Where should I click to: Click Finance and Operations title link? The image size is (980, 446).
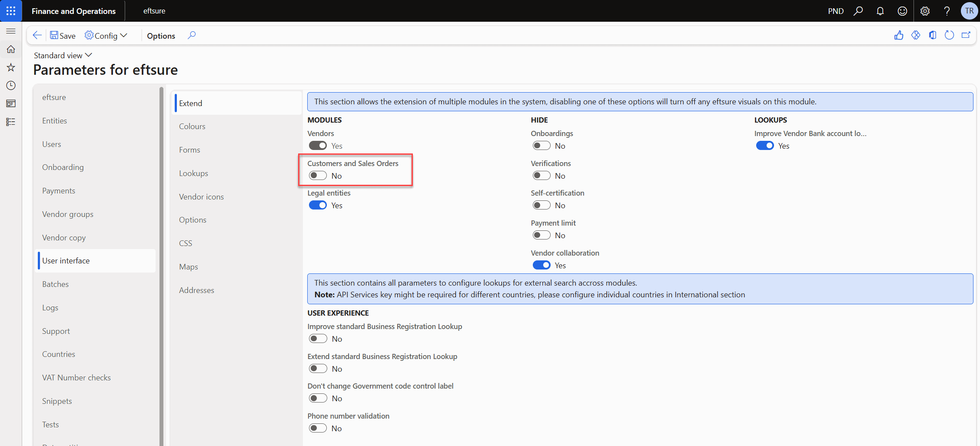[73, 11]
